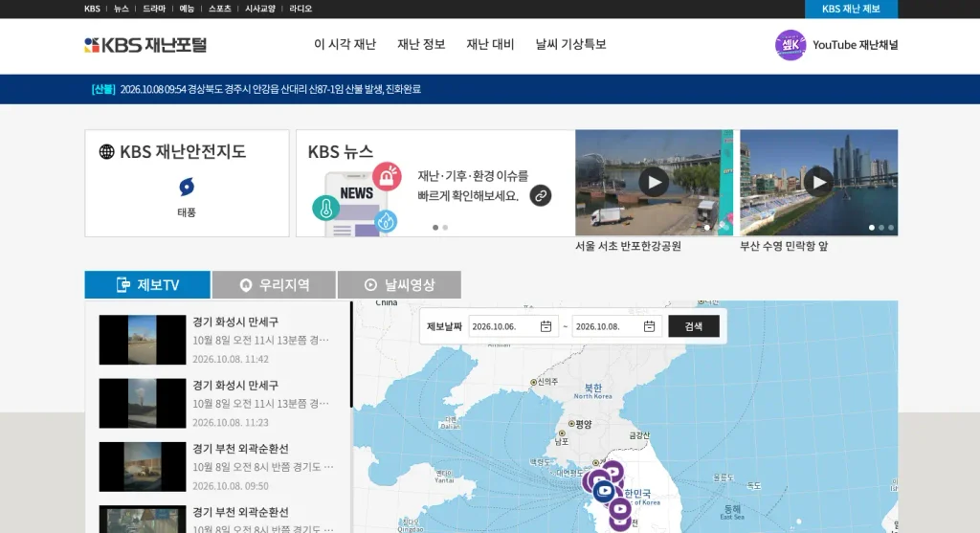Click the 검색 search button
This screenshot has width=980, height=533.
694,326
